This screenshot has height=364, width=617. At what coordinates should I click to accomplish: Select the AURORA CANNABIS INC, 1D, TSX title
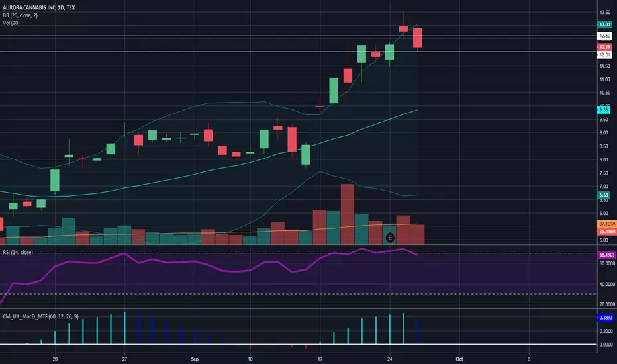(x=38, y=7)
